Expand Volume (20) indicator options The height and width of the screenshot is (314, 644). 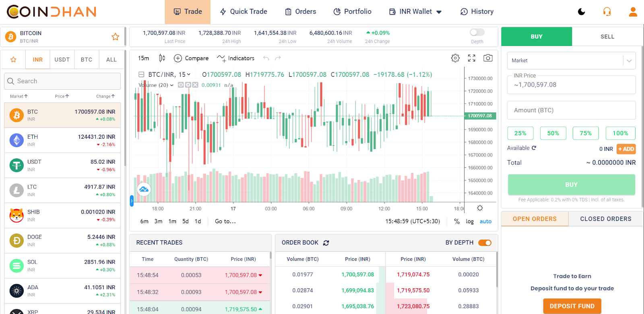point(172,85)
